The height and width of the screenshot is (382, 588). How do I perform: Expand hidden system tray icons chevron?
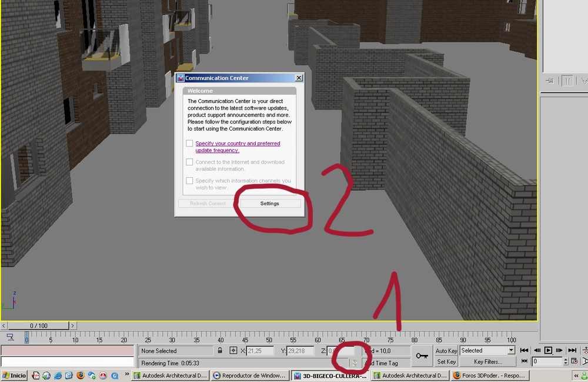point(576,376)
